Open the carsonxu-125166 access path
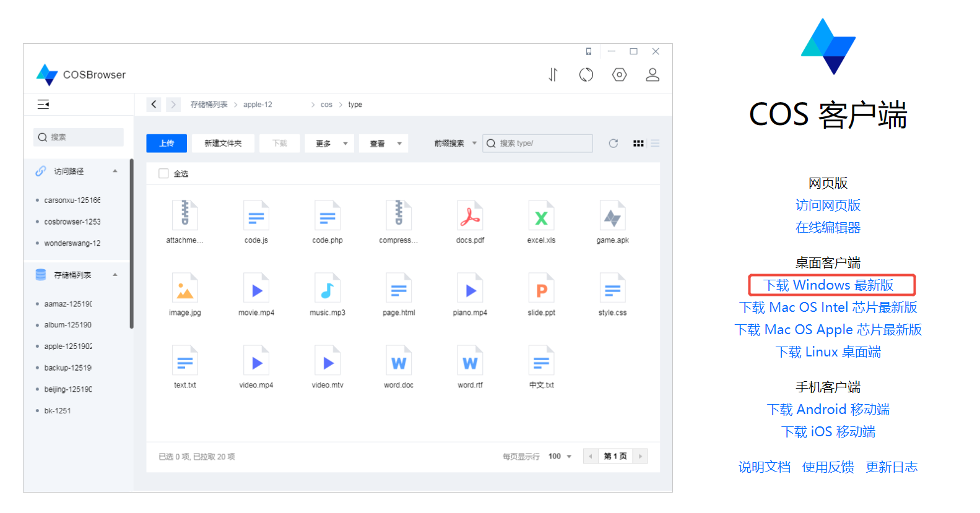980x513 pixels. (x=72, y=200)
